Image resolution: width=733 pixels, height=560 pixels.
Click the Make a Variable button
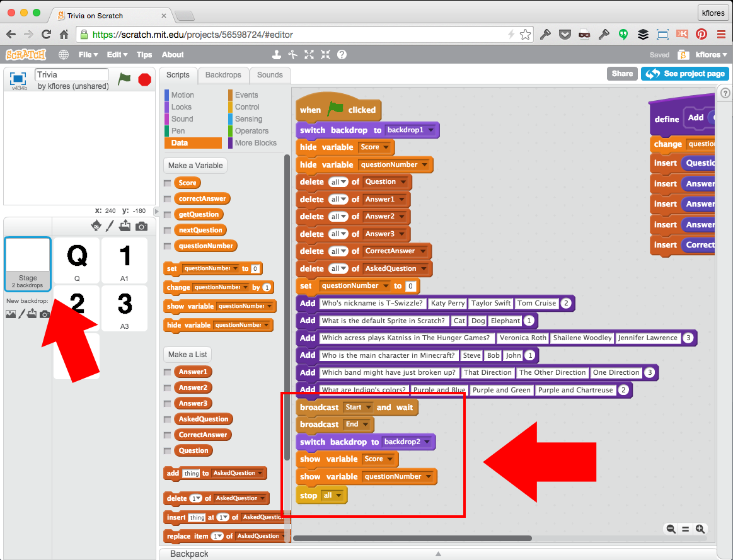point(195,165)
